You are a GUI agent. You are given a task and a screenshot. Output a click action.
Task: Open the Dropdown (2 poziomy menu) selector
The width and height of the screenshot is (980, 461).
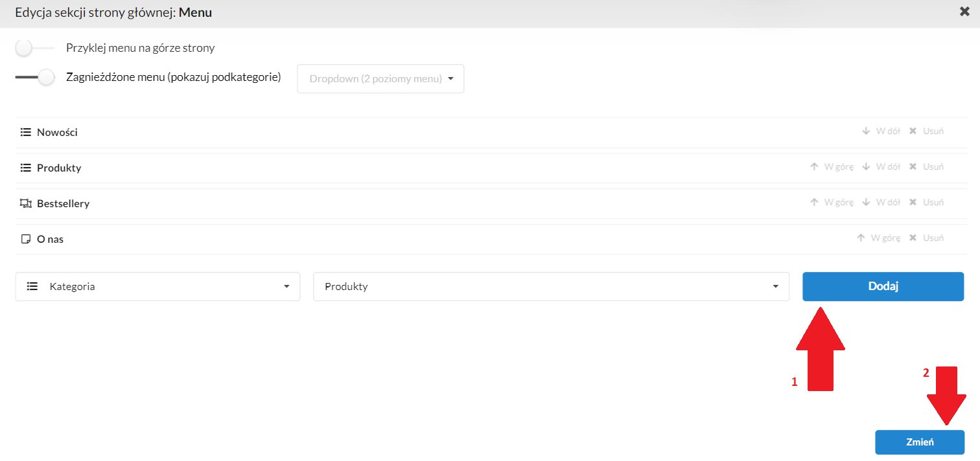[380, 79]
